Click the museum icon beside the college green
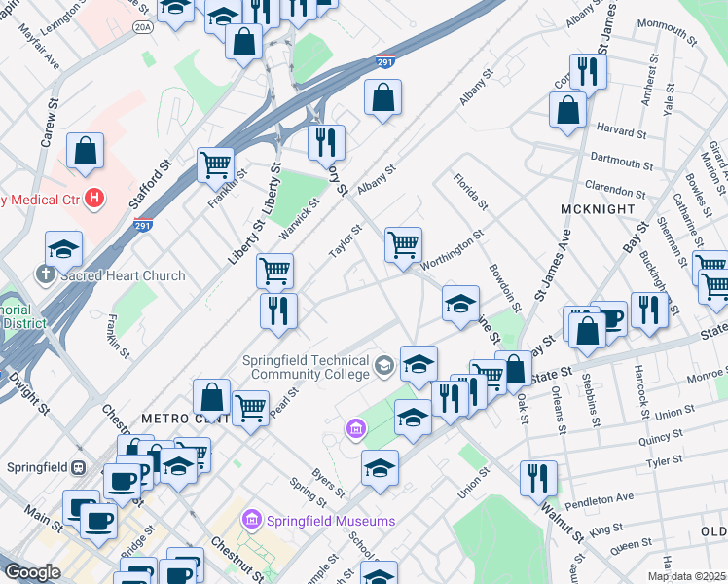The image size is (728, 584). click(356, 428)
